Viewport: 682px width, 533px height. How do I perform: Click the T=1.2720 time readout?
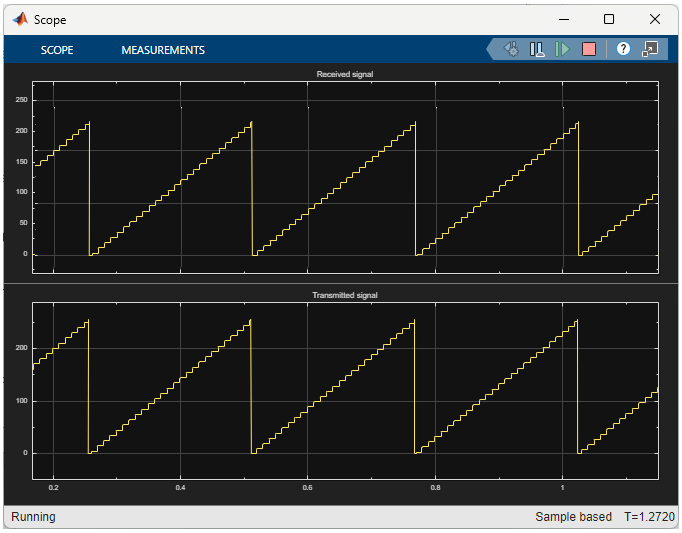point(649,517)
